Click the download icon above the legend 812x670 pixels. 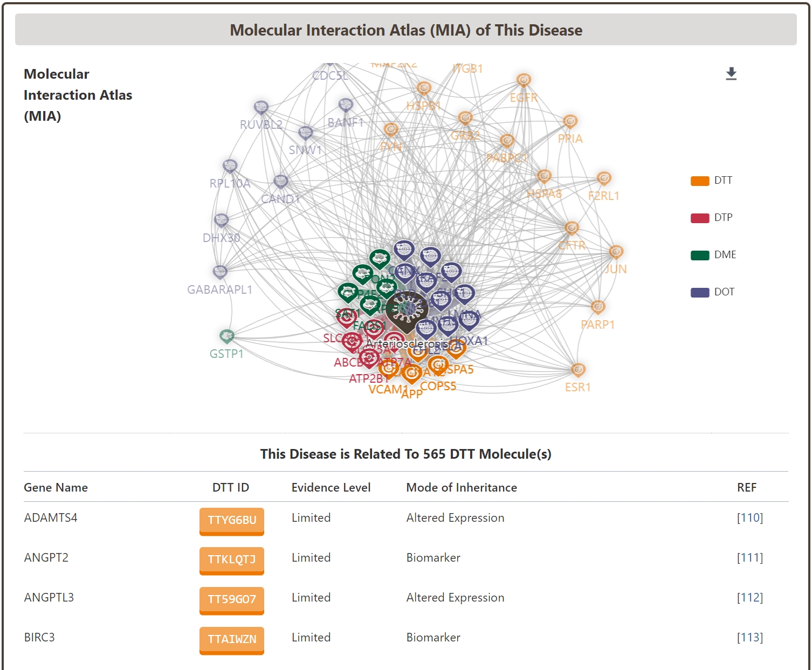(x=731, y=73)
